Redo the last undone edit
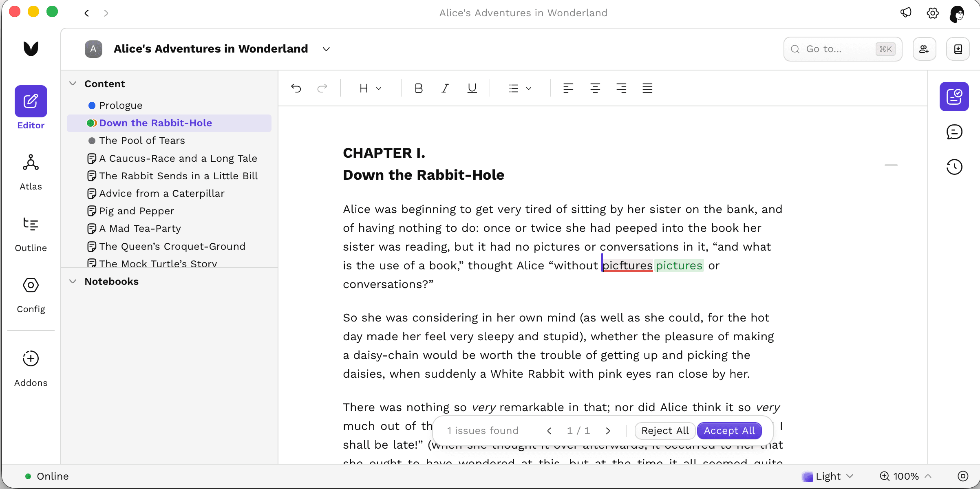980x489 pixels. coord(322,88)
